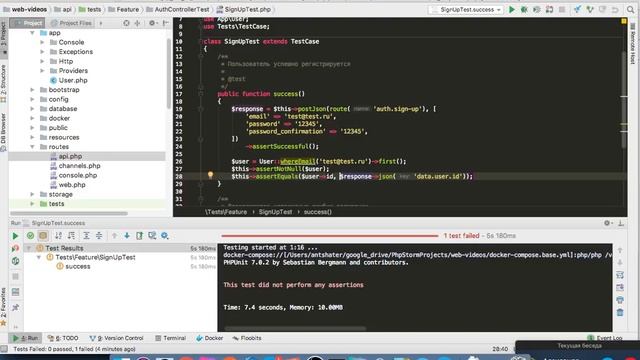640x360 pixels.
Task: Rerun tests in Run panel
Action: pos(15,236)
